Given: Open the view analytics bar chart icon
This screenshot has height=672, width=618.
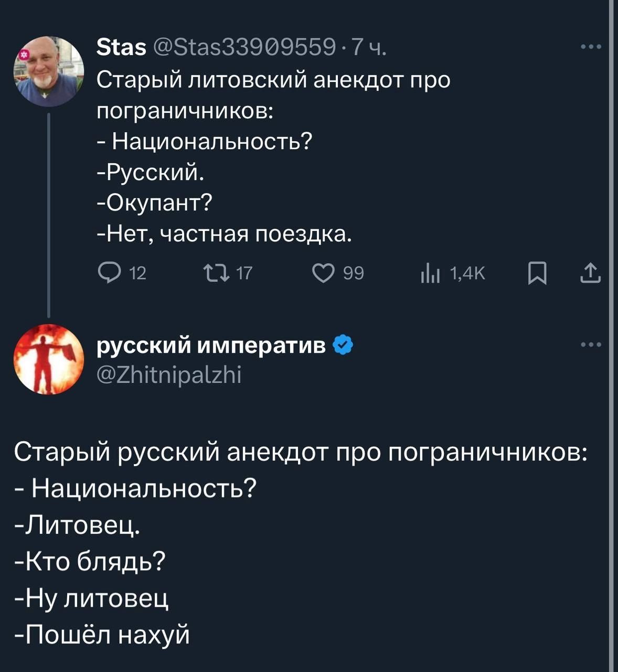Looking at the screenshot, I should coord(429,274).
